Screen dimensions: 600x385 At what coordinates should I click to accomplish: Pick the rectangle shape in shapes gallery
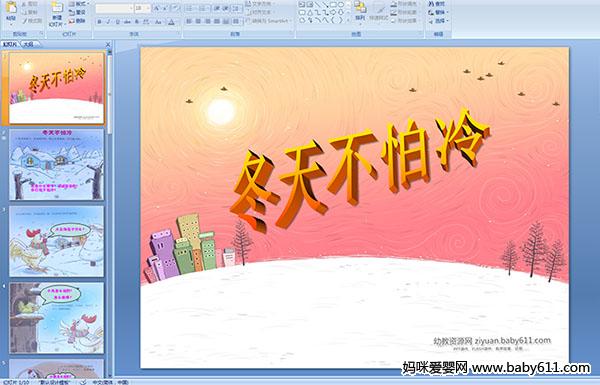333,5
